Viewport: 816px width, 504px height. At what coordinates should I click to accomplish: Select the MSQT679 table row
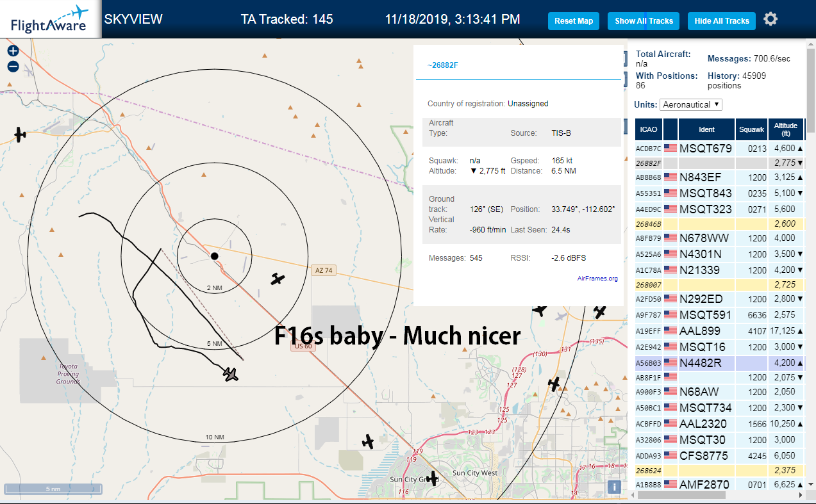719,149
